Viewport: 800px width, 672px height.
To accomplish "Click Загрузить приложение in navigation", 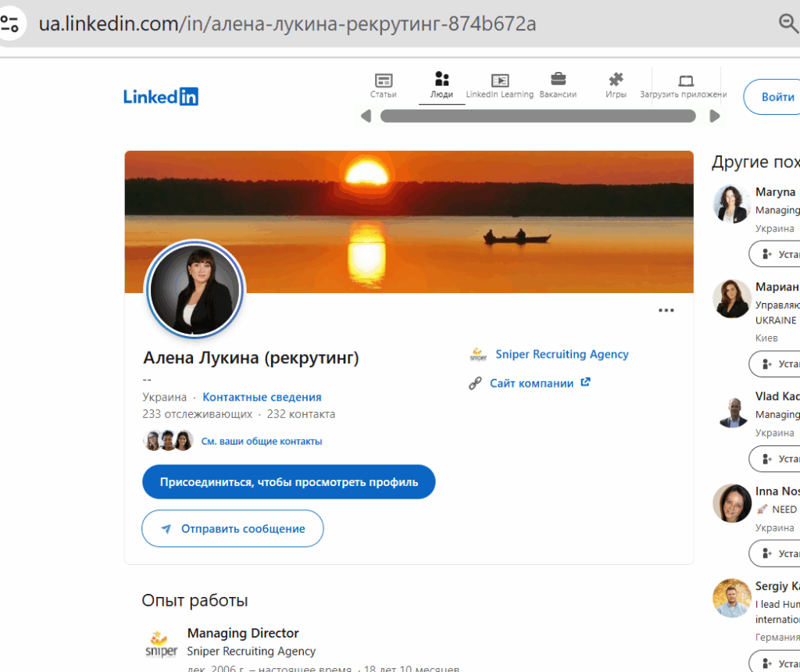I will 684,87.
